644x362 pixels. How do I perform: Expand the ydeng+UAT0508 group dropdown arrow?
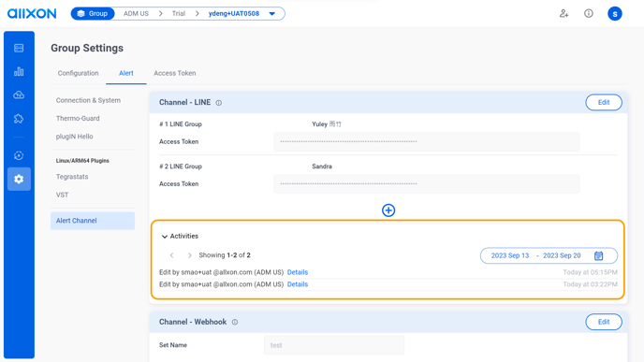(x=271, y=13)
